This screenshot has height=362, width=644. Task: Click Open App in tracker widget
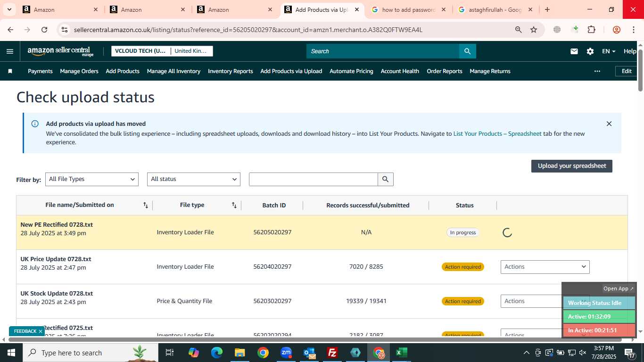[x=619, y=288]
